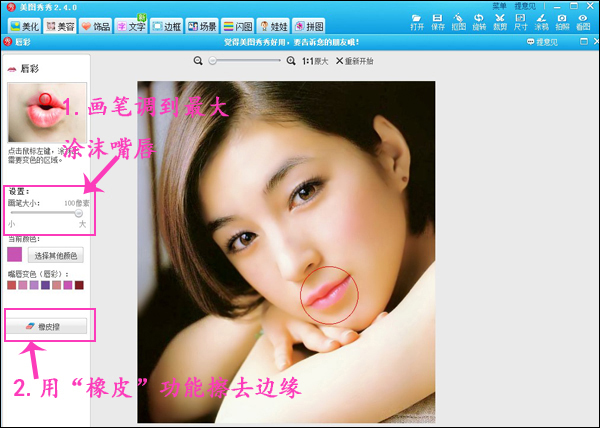Click the 打开 (Open) toolbar icon
This screenshot has width=600, height=428.
[x=417, y=22]
